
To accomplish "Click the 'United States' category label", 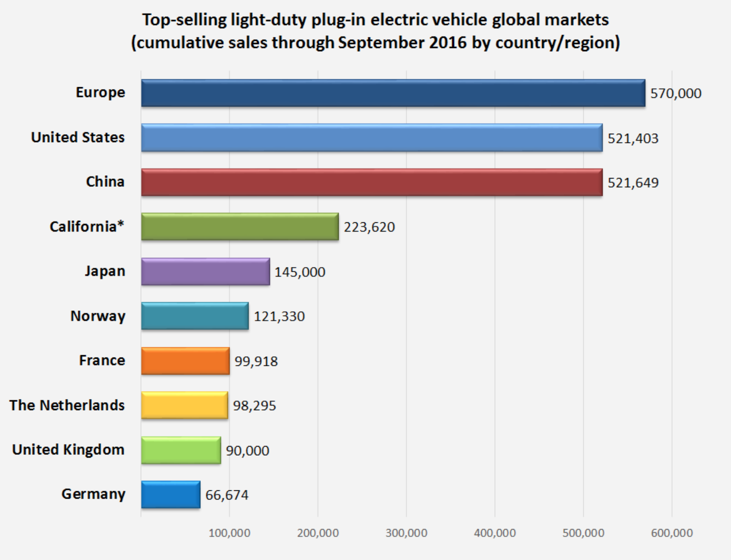I will click(x=78, y=137).
